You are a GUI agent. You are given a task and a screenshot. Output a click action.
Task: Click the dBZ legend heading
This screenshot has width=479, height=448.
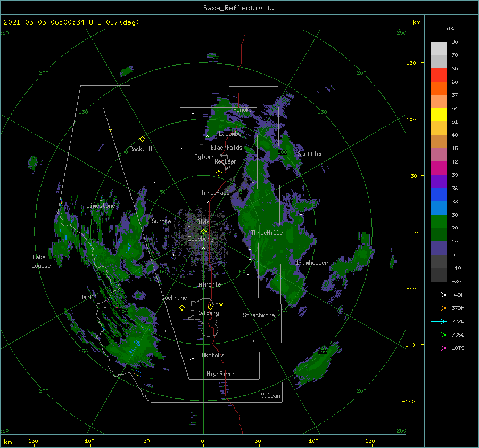point(451,29)
